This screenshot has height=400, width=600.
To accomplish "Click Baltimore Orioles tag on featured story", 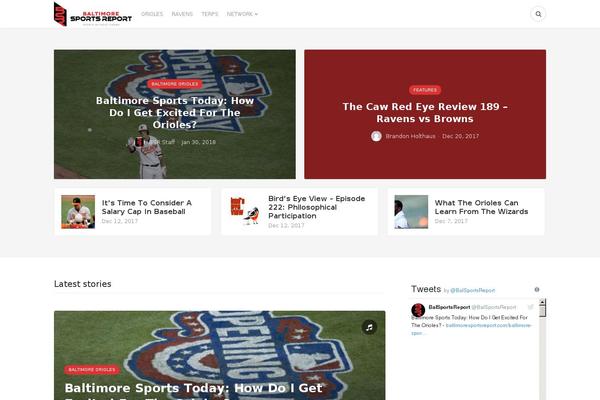I will tap(174, 84).
